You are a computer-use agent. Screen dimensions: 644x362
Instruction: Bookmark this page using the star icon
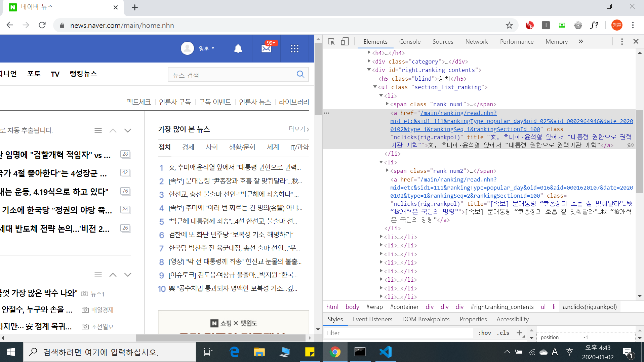510,25
